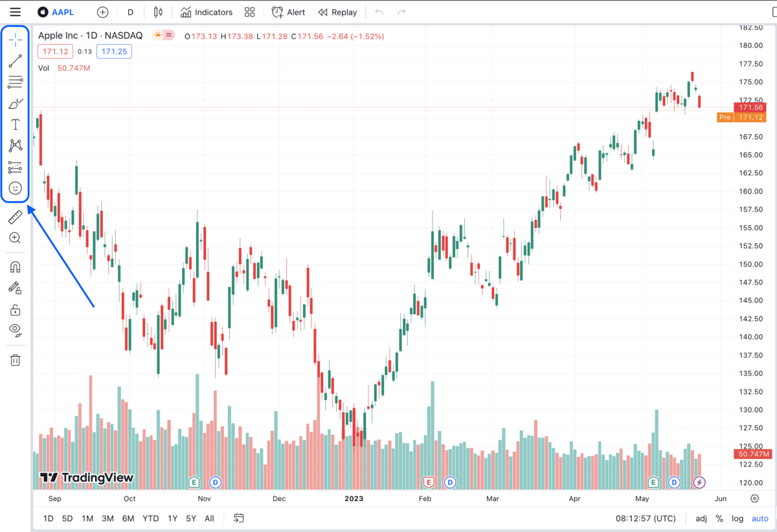
Task: Add a symbol with the plus icon
Action: [x=102, y=12]
